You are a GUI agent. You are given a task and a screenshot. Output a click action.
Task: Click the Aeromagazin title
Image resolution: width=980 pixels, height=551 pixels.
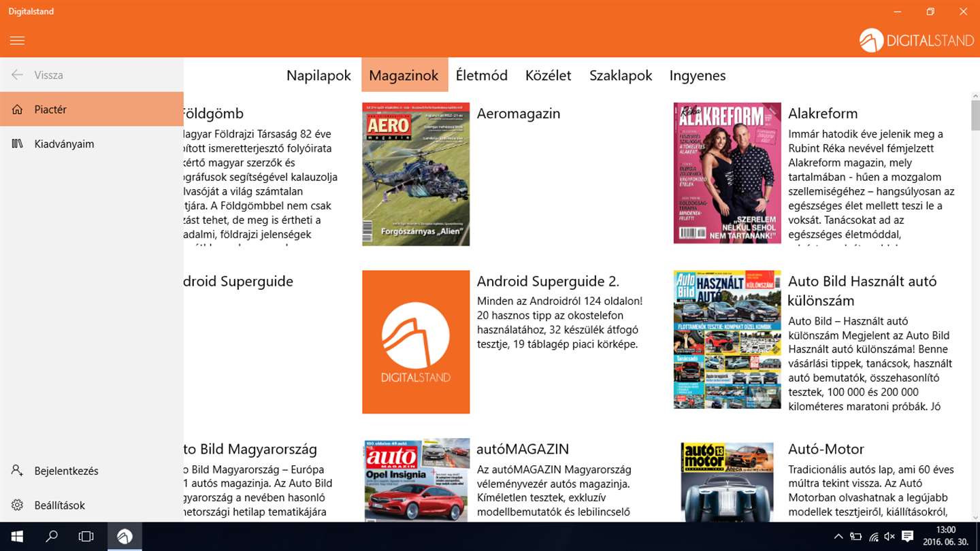(519, 114)
